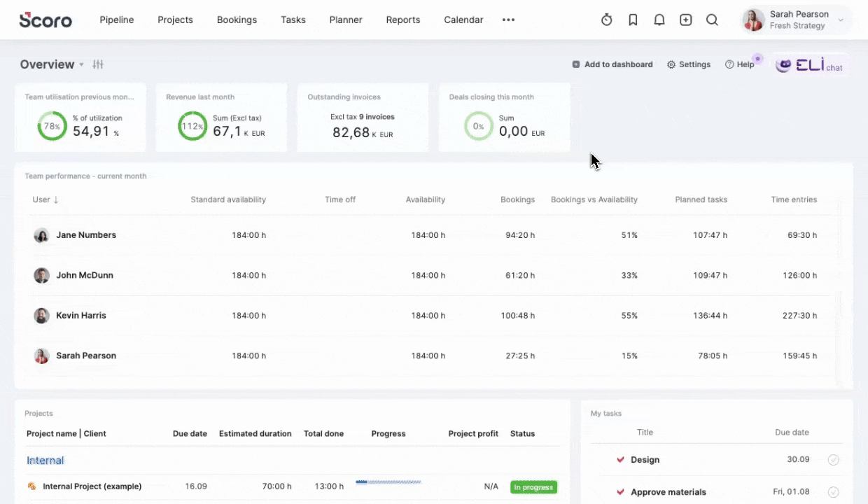This screenshot has width=868, height=504.
Task: Mark the Design task as complete
Action: [833, 460]
